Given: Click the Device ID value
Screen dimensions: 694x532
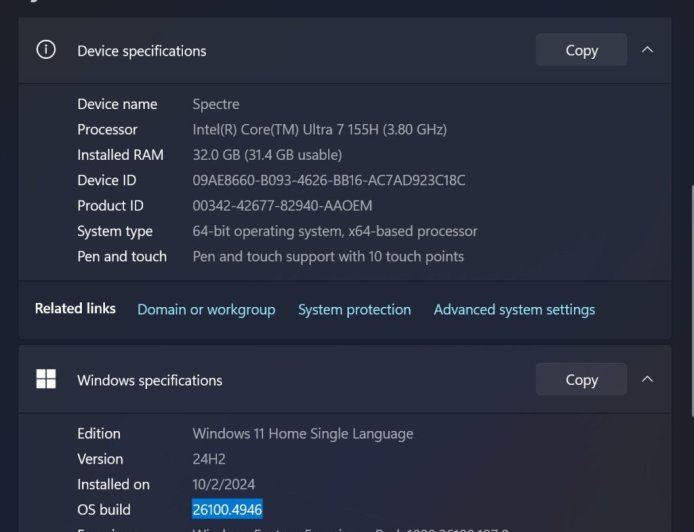Looking at the screenshot, I should [x=328, y=180].
